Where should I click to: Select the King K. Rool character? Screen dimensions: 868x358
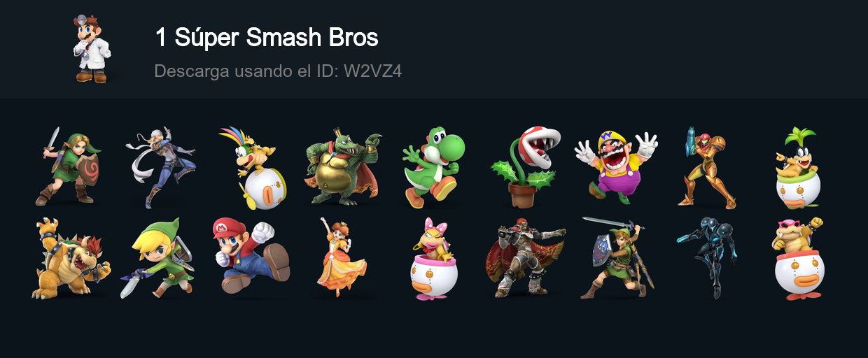coord(343,166)
